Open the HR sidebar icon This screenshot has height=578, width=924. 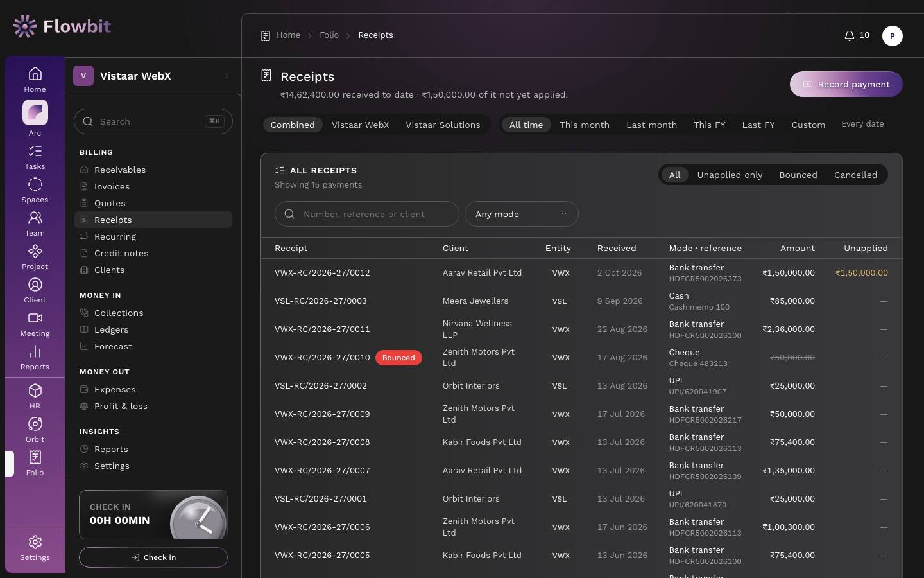click(35, 397)
